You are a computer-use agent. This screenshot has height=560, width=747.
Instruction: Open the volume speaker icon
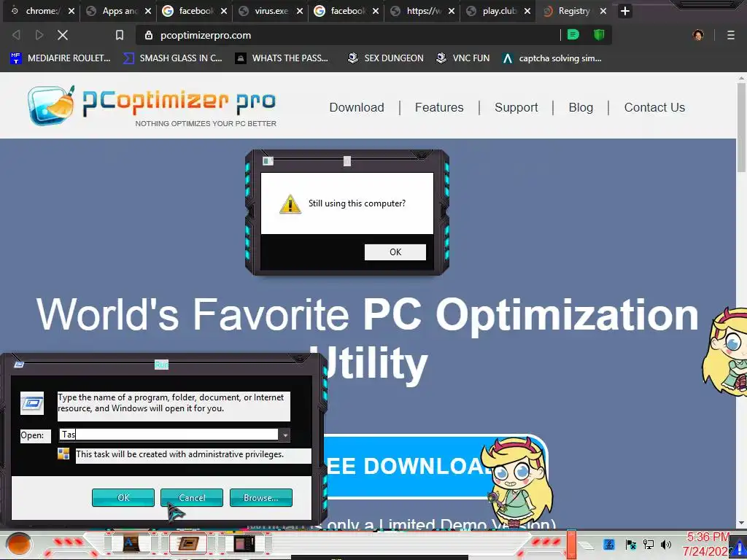coord(666,544)
